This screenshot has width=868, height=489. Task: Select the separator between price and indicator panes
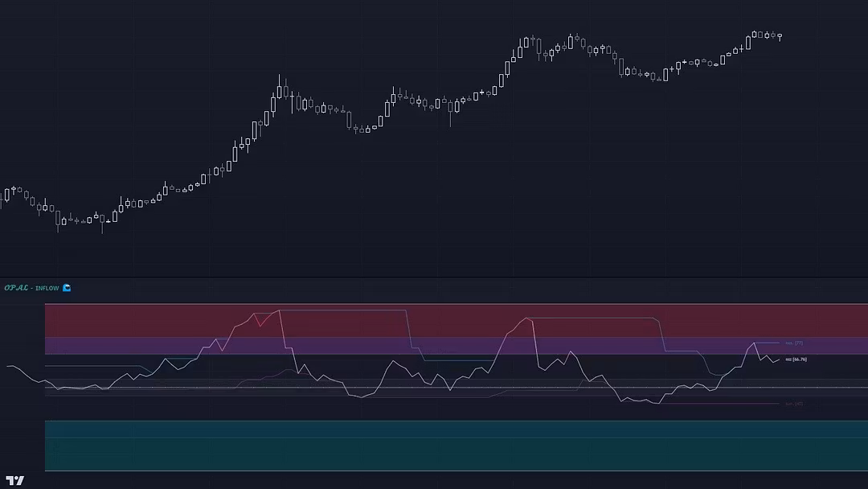point(434,277)
